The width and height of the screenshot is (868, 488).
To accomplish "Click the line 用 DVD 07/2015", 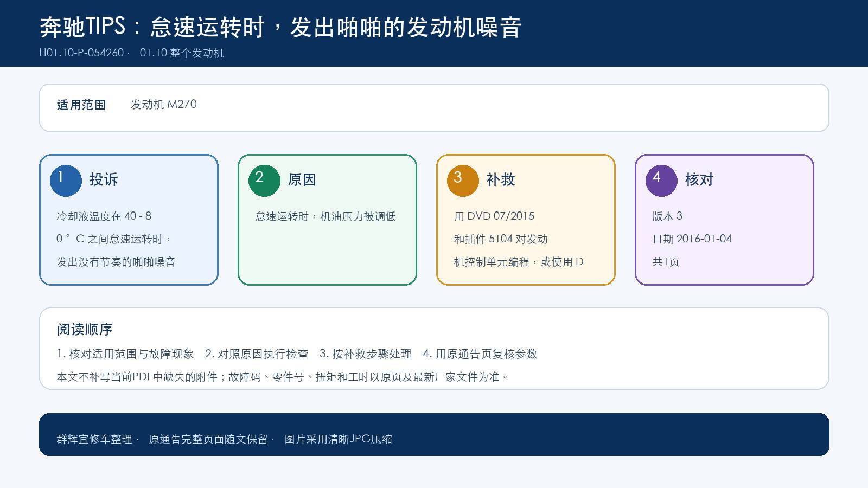I will point(494,216).
